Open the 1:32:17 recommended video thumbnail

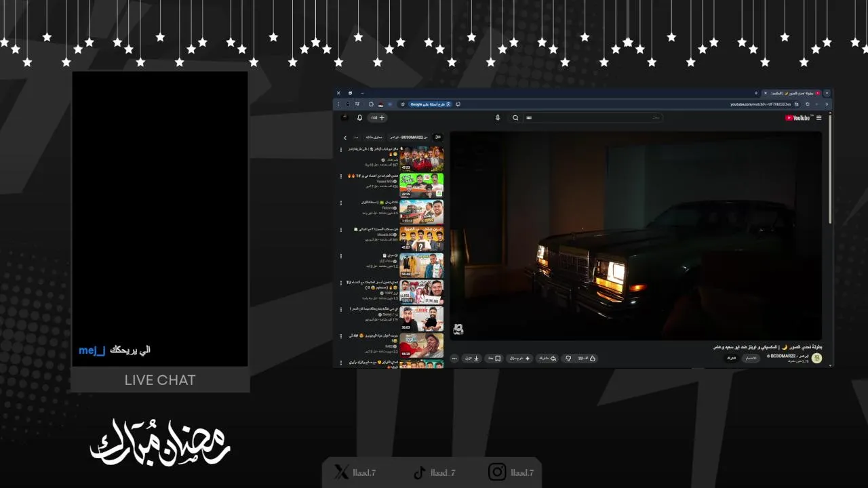click(x=422, y=211)
